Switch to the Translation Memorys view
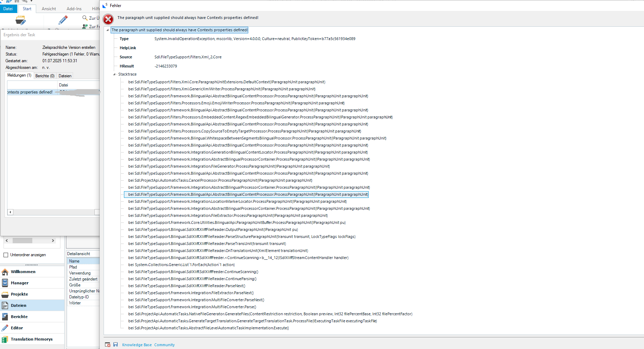Image resolution: width=644 pixels, height=349 pixels. 32,339
